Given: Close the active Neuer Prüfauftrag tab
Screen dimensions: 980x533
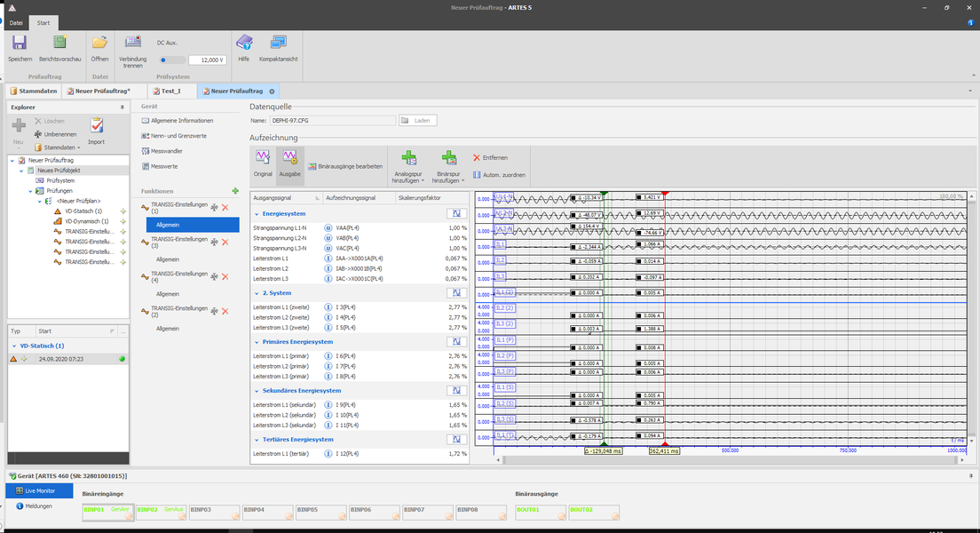Looking at the screenshot, I should pyautogui.click(x=272, y=91).
